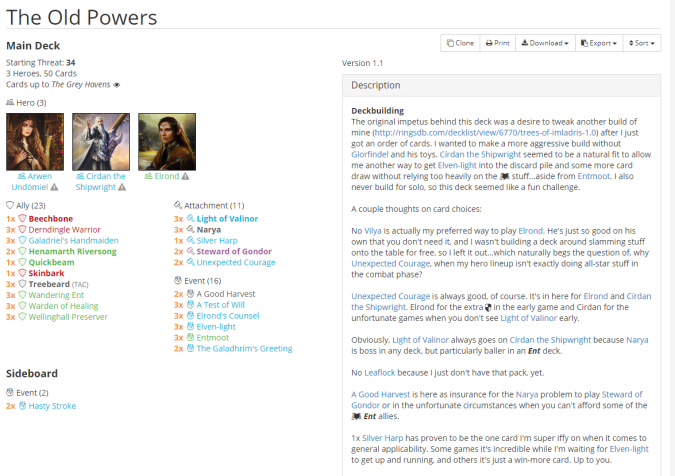Print the deck list
This screenshot has height=476, width=675.
click(498, 43)
